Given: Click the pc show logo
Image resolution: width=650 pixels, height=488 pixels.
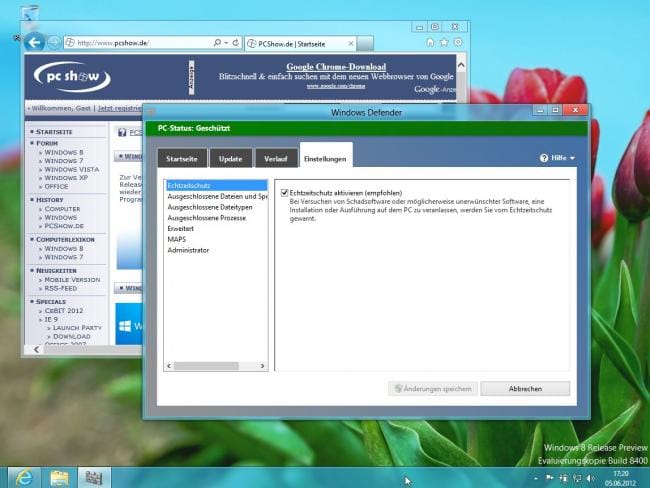Looking at the screenshot, I should [x=72, y=77].
